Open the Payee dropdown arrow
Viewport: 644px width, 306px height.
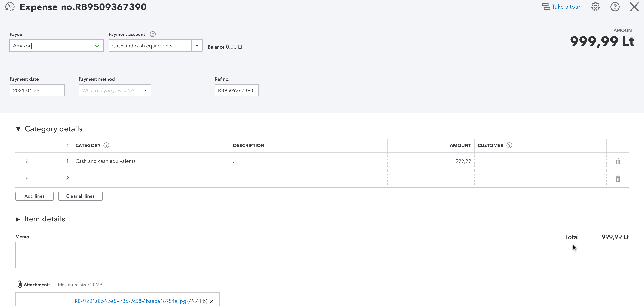(97, 46)
